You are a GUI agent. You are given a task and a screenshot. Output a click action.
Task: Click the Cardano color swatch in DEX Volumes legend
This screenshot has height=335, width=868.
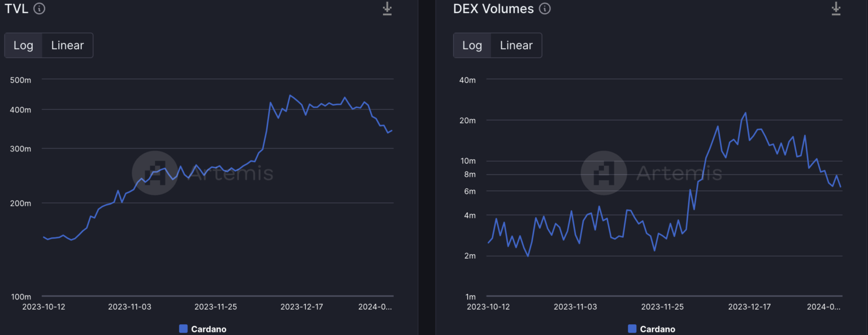click(x=632, y=329)
